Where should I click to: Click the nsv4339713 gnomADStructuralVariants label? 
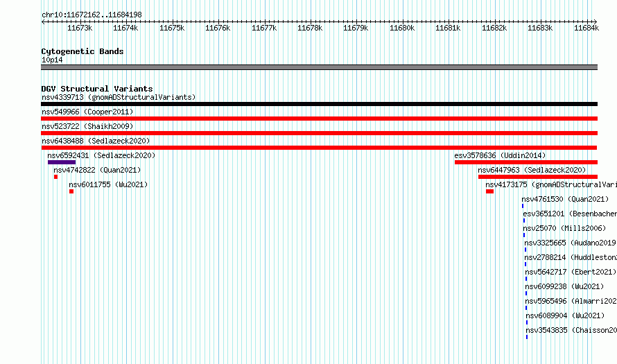click(119, 97)
